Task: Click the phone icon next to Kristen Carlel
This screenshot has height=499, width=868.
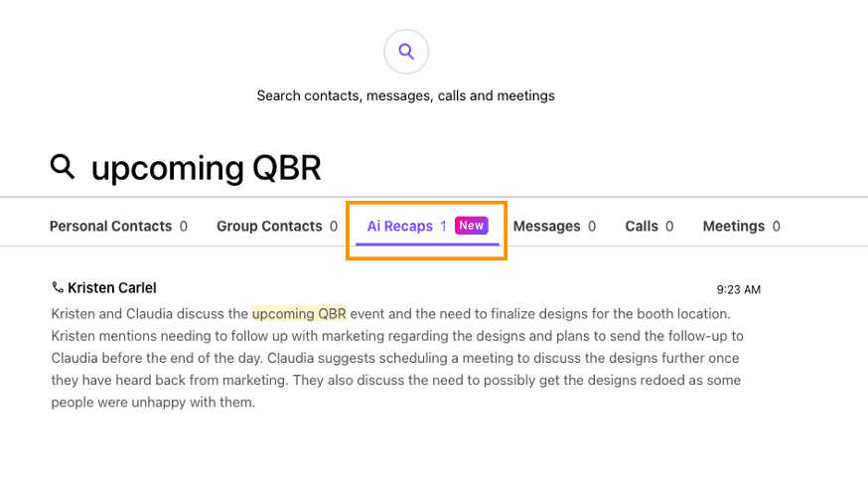Action: pos(58,287)
